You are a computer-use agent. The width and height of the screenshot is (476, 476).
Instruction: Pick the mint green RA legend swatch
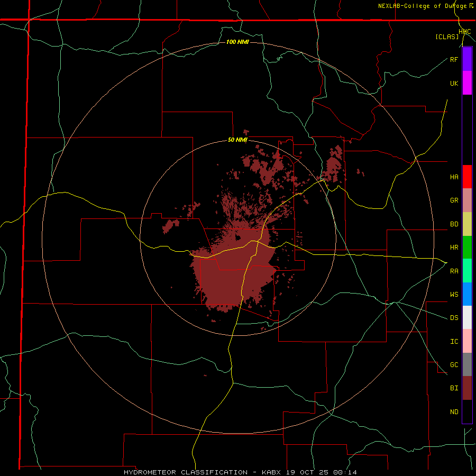coord(467,271)
